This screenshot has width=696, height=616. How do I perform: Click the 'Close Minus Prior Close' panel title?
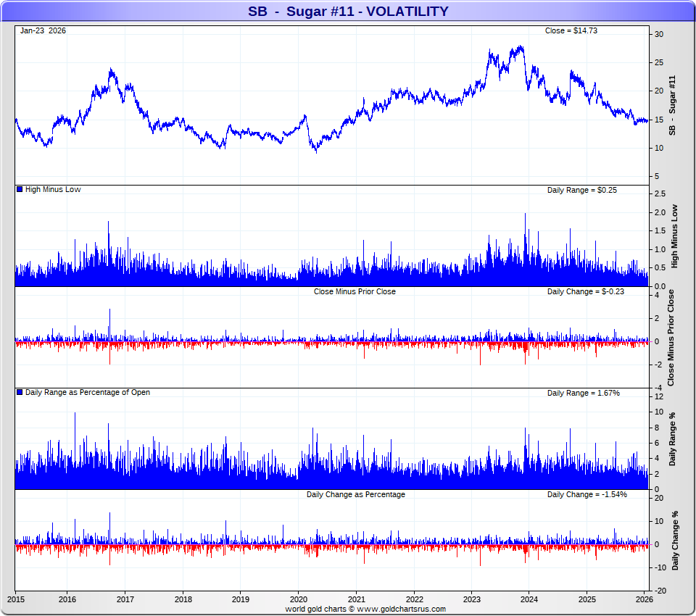[x=355, y=291]
